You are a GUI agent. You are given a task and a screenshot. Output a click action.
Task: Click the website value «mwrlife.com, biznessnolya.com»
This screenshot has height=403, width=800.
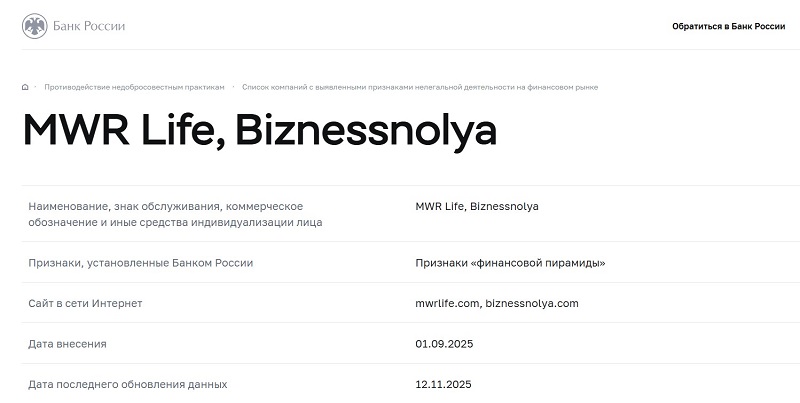point(496,303)
